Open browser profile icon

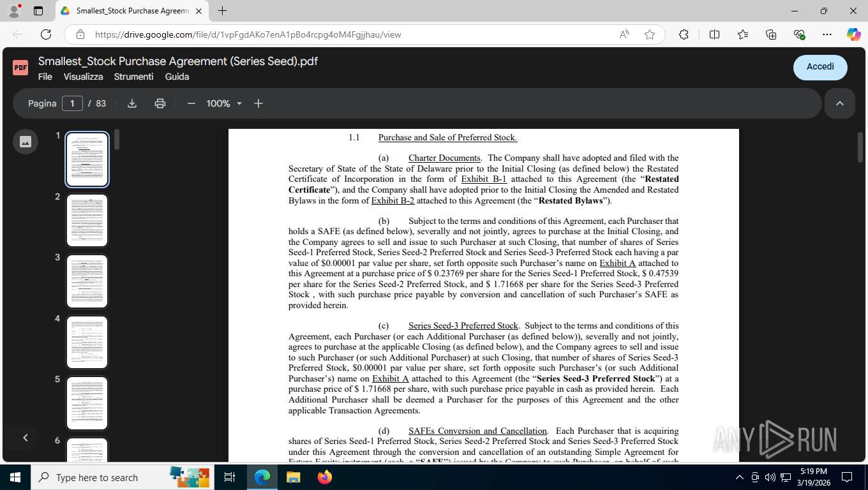[13, 11]
